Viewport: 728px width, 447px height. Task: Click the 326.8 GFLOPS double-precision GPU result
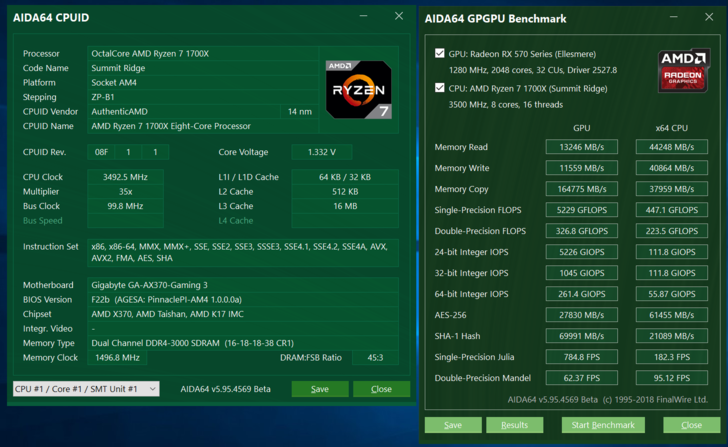coord(582,231)
